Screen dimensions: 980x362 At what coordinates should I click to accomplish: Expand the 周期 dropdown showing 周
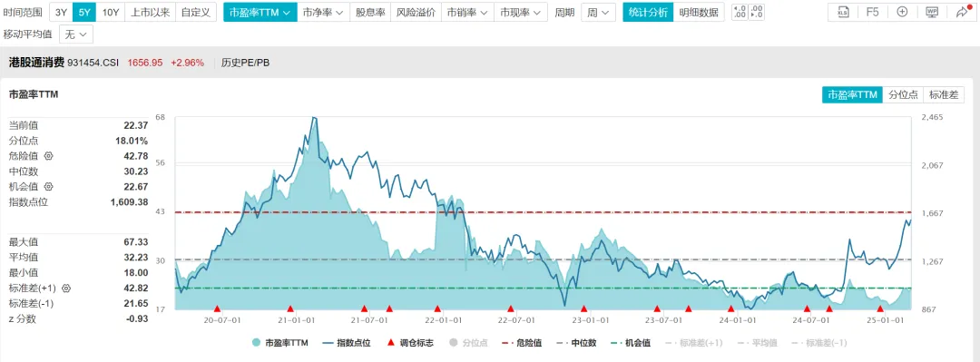[598, 12]
